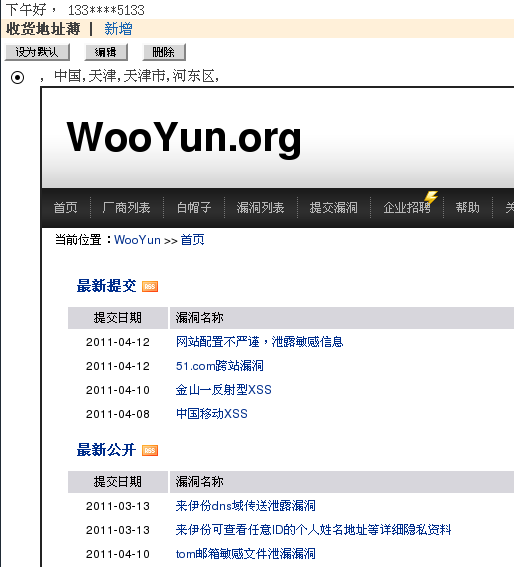Click the 删除 button
The height and width of the screenshot is (567, 514).
[164, 52]
